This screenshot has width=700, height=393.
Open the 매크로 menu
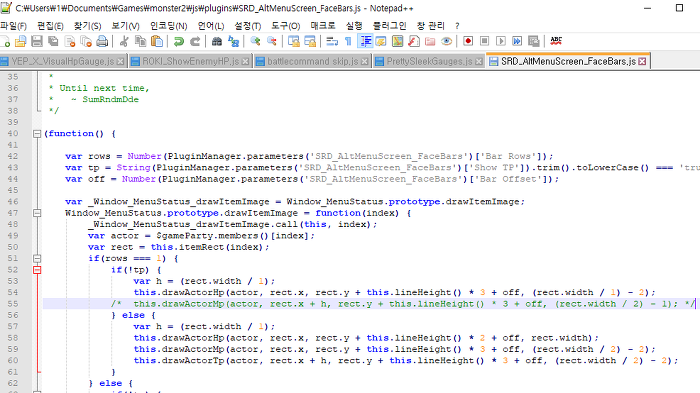click(323, 26)
